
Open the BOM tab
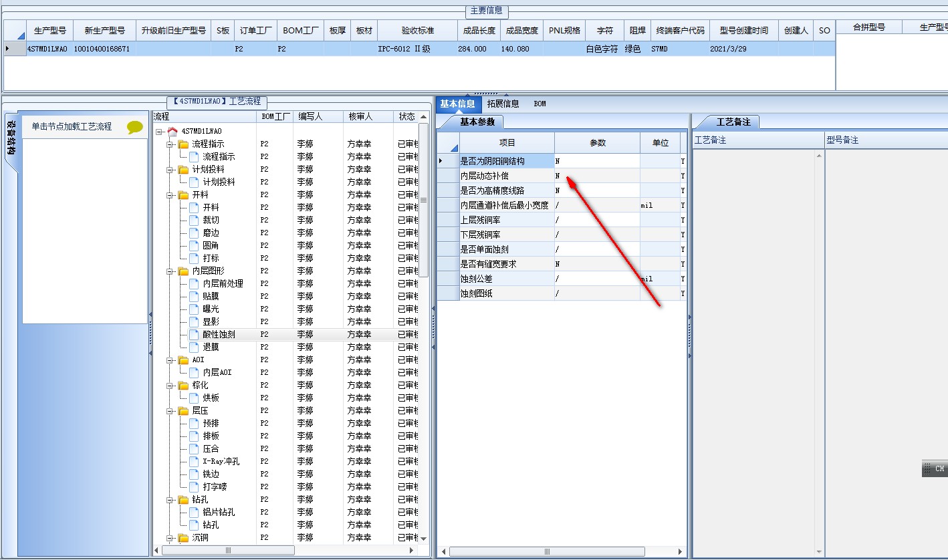pyautogui.click(x=540, y=104)
